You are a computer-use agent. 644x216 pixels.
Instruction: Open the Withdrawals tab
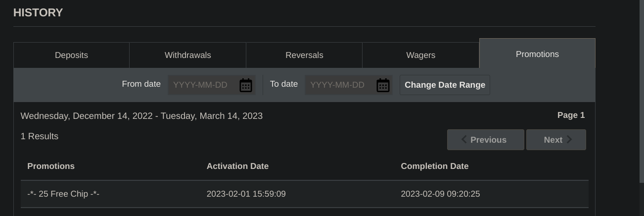click(x=187, y=55)
